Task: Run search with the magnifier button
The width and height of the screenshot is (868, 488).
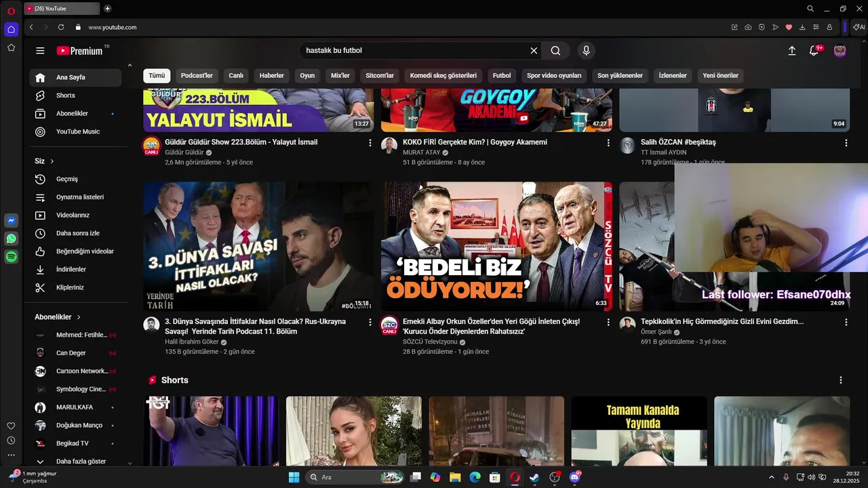Action: click(x=555, y=51)
